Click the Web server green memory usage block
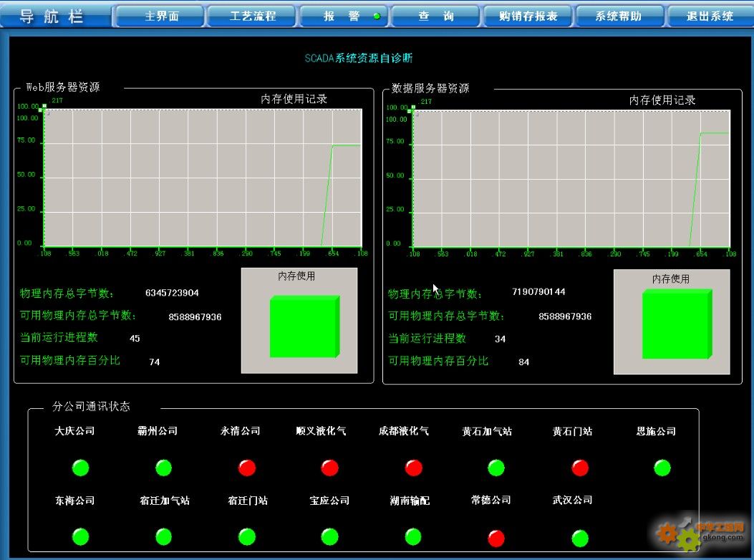The height and width of the screenshot is (560, 754). [x=304, y=327]
